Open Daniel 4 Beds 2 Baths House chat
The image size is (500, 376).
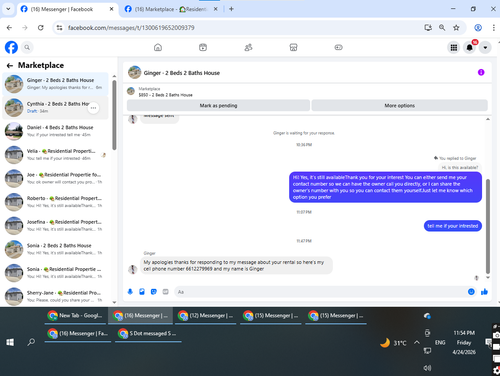coord(55,131)
